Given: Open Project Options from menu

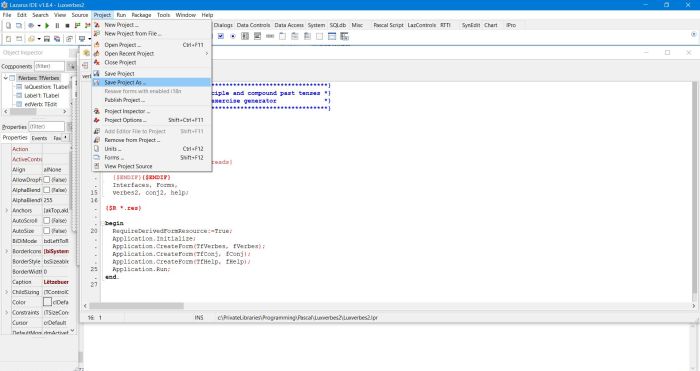Looking at the screenshot, I should pos(151,120).
